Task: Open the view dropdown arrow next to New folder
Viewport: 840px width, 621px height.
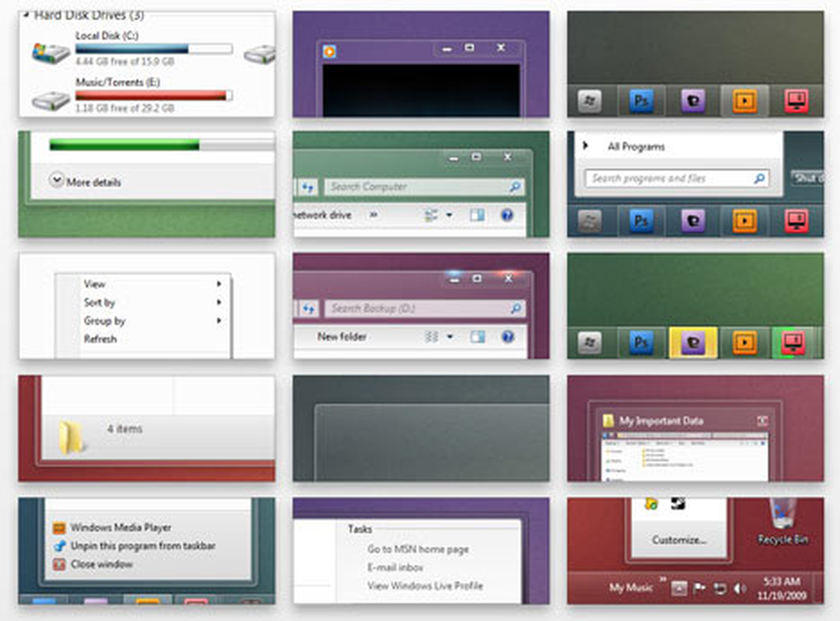Action: tap(449, 337)
